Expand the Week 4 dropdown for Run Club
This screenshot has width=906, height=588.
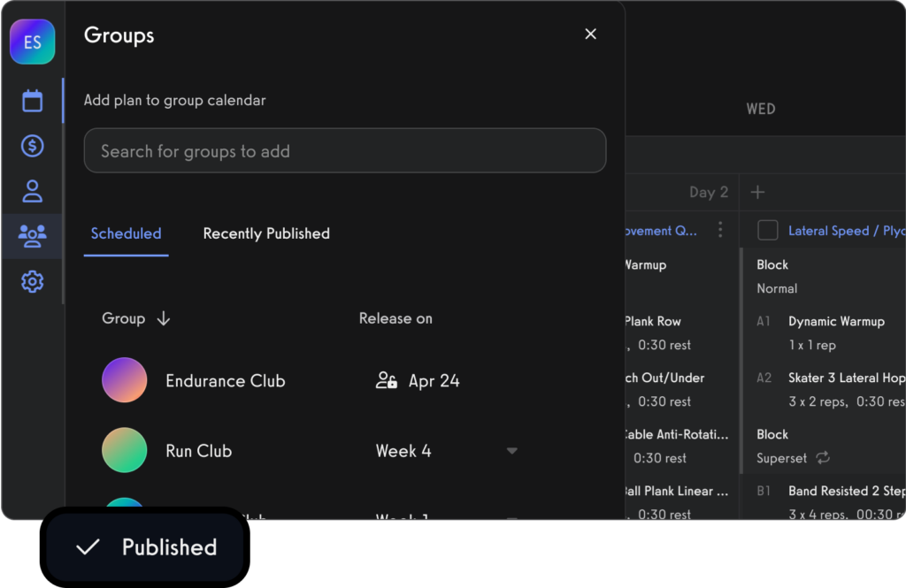pyautogui.click(x=511, y=450)
